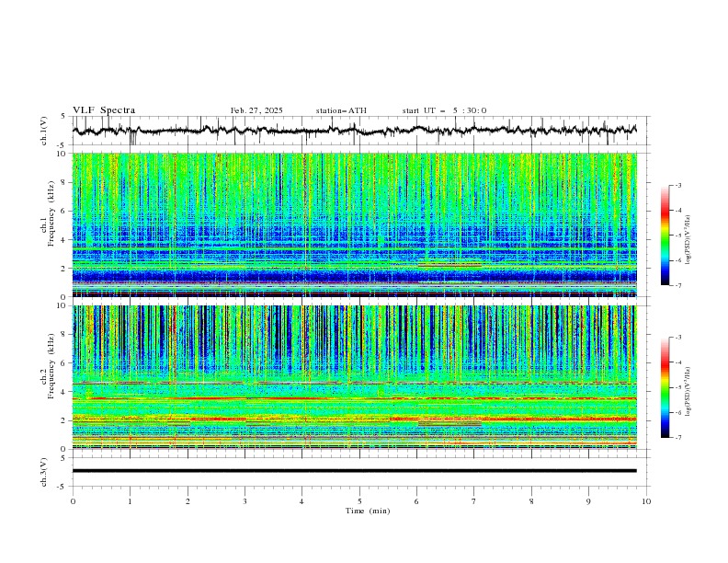The width and height of the screenshot is (728, 563).
Task: Click the date 'Feb. 27, 2025'
Action: click(x=256, y=110)
